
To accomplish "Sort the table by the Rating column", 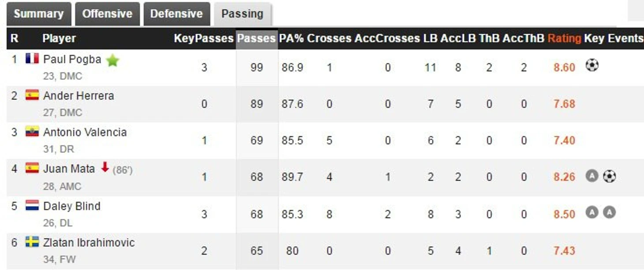I will click(x=564, y=38).
